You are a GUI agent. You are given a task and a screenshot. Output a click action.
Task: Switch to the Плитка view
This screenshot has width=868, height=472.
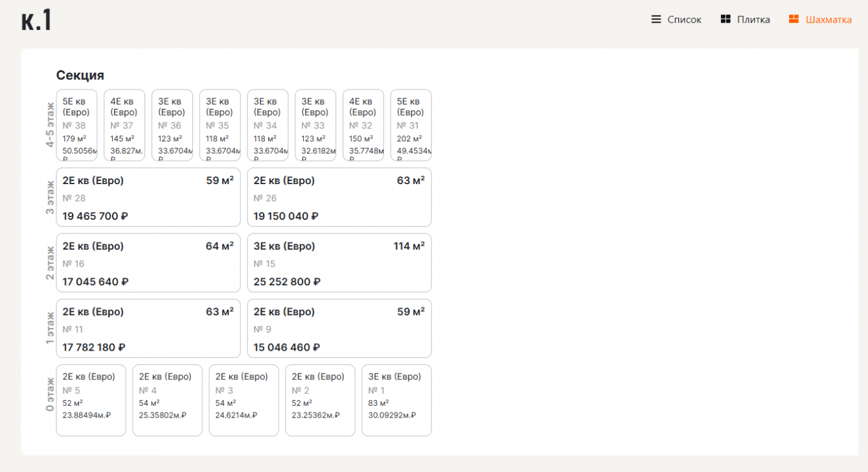[x=753, y=20]
